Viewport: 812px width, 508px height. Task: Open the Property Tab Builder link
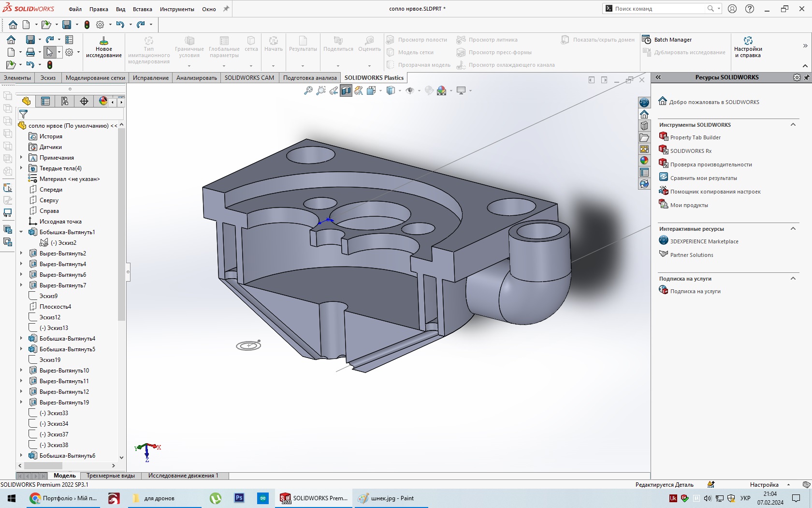[x=695, y=137]
